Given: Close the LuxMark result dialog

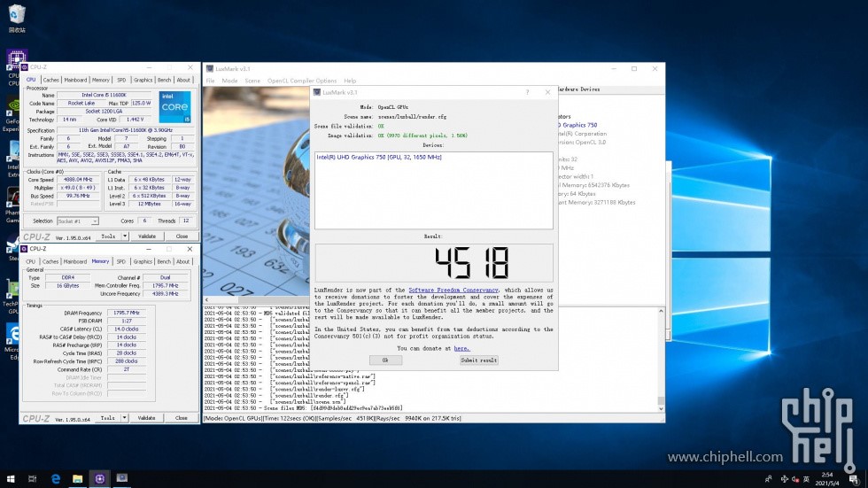Looking at the screenshot, I should pos(547,92).
